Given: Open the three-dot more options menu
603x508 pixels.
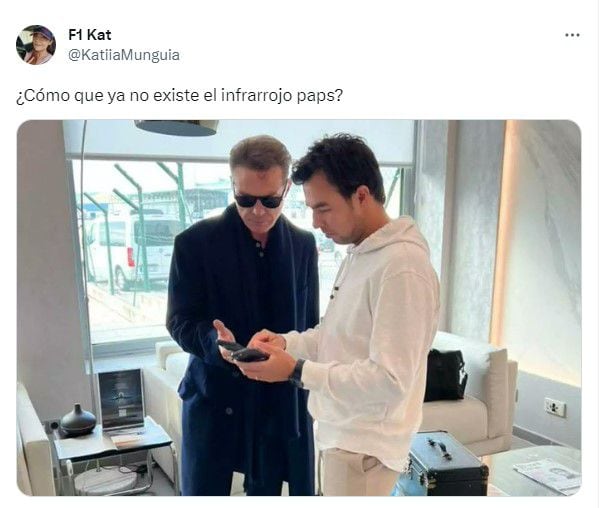Looking at the screenshot, I should pyautogui.click(x=572, y=35).
